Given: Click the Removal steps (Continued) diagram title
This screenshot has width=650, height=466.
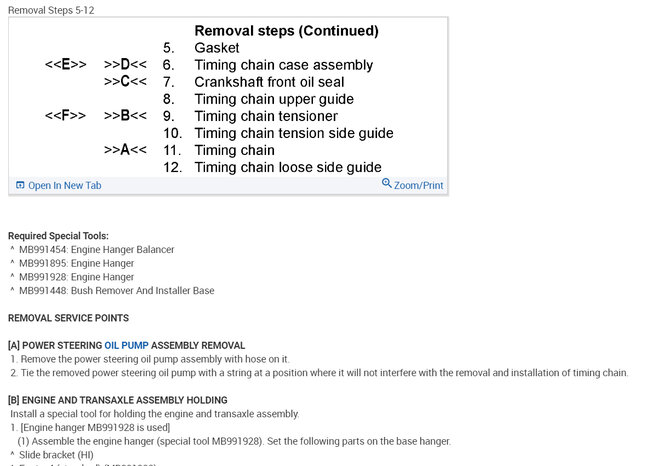Looking at the screenshot, I should 286,31.
